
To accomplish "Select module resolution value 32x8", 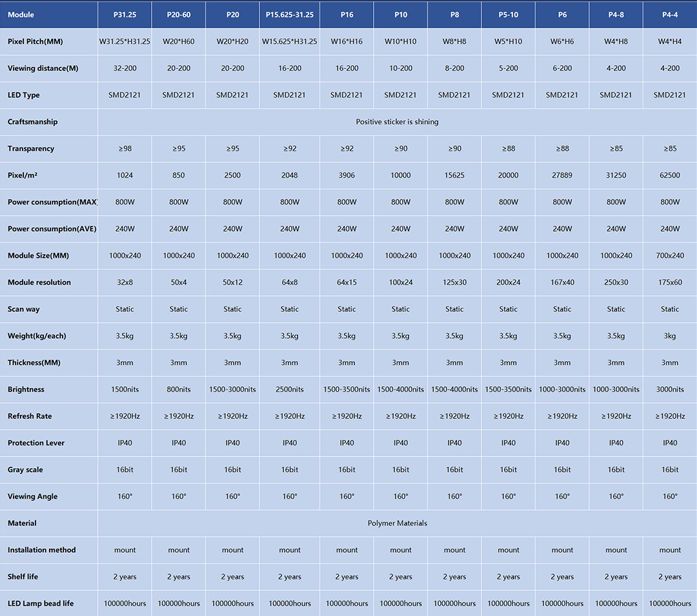I will (x=125, y=282).
